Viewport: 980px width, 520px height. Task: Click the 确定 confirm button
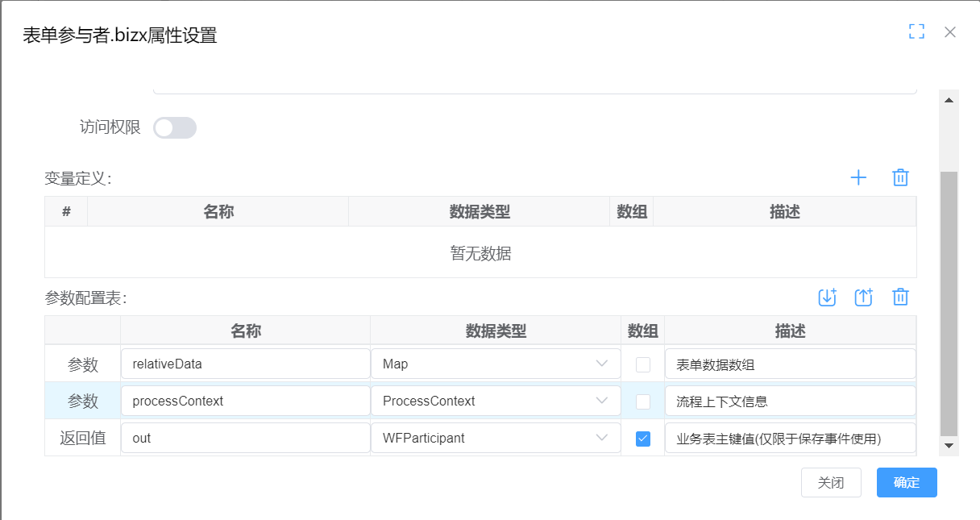point(907,483)
